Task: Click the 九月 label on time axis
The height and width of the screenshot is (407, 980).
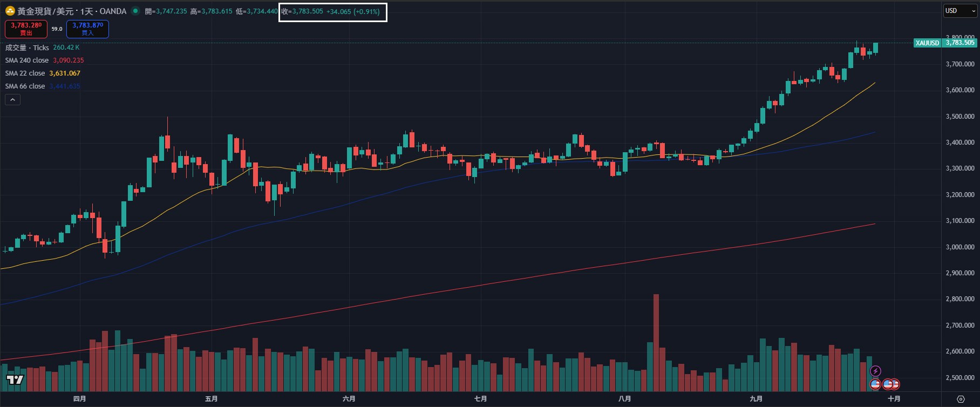Action: pyautogui.click(x=756, y=399)
